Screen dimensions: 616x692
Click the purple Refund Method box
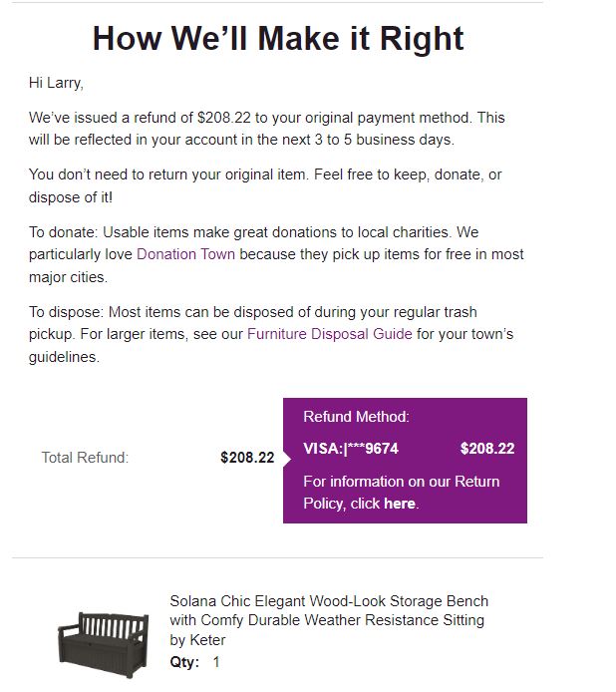[405, 461]
